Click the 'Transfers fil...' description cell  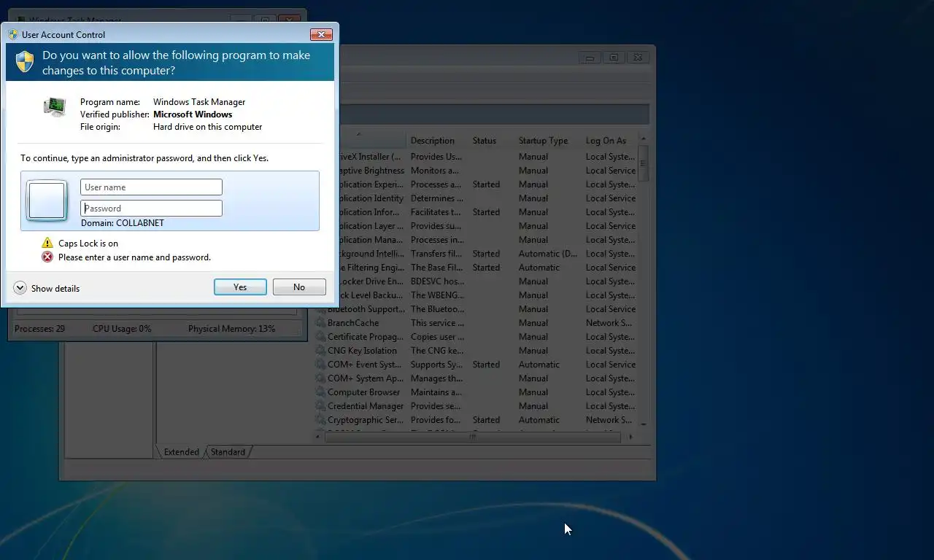tap(436, 254)
